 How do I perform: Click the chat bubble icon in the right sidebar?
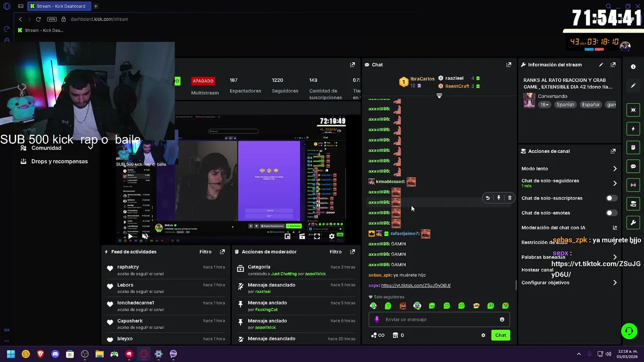click(633, 166)
